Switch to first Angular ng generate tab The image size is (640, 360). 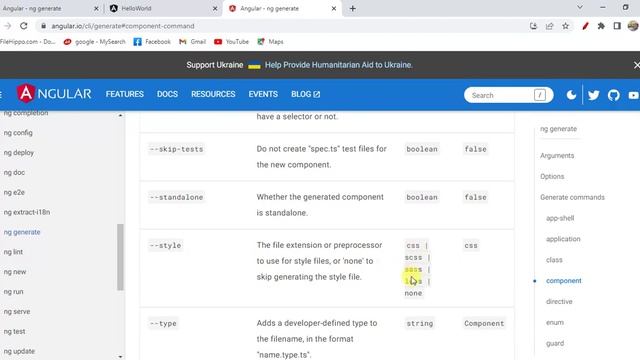49,8
